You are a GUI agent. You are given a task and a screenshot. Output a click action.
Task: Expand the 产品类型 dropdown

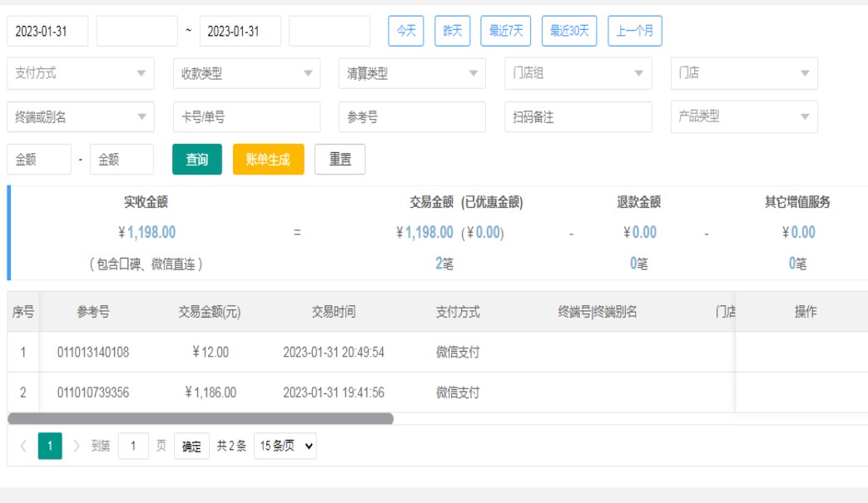(x=744, y=117)
